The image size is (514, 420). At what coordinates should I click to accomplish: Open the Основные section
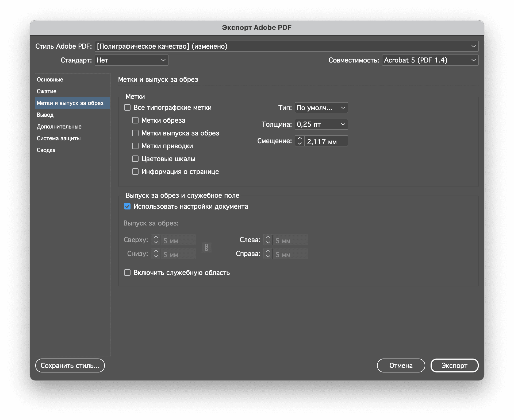click(73, 80)
